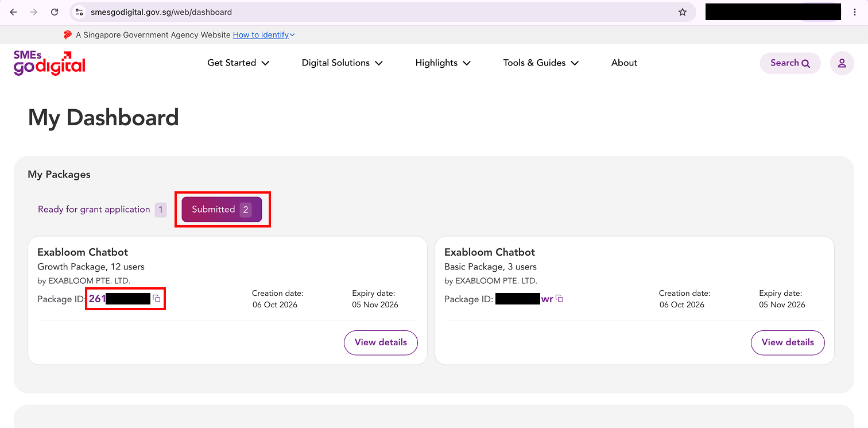Copy the Growth Package ID
868x428 pixels.
(x=157, y=299)
